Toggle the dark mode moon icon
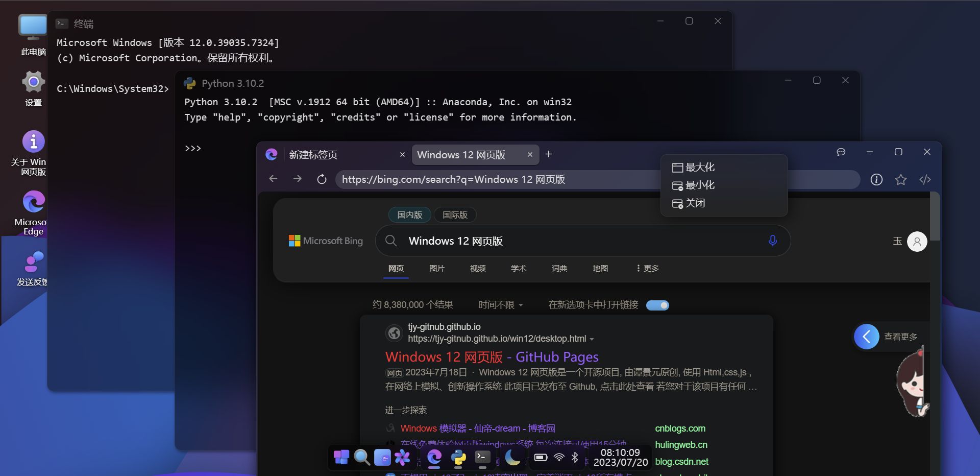The width and height of the screenshot is (980, 476). click(512, 458)
